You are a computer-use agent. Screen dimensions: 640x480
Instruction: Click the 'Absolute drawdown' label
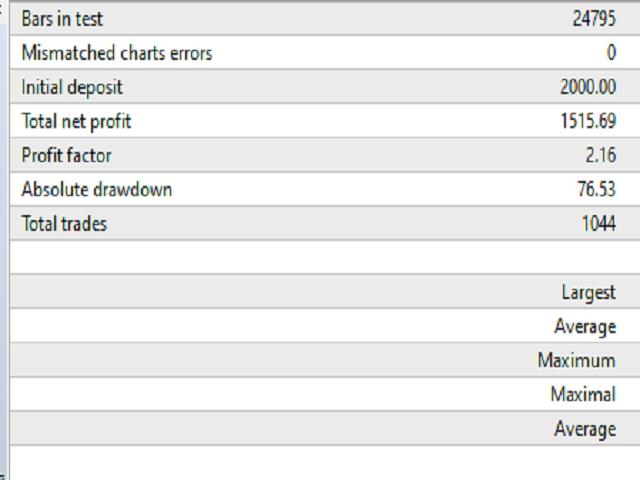click(96, 190)
